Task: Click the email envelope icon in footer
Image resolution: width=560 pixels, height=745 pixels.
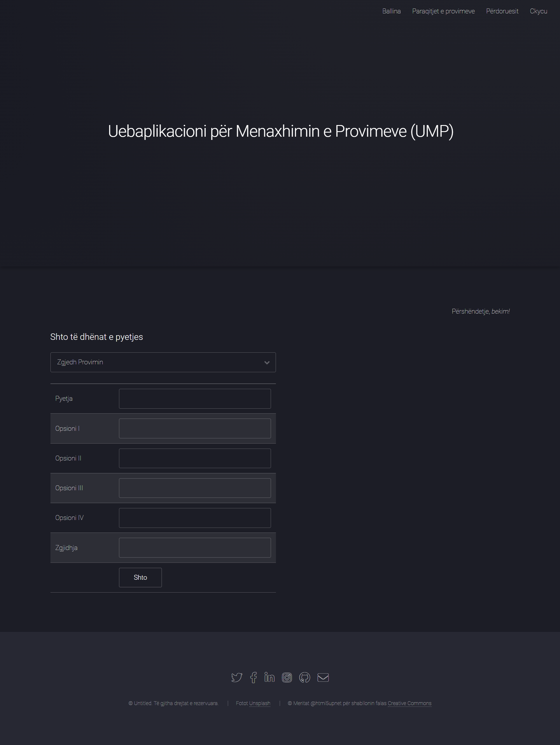Action: [x=323, y=677]
